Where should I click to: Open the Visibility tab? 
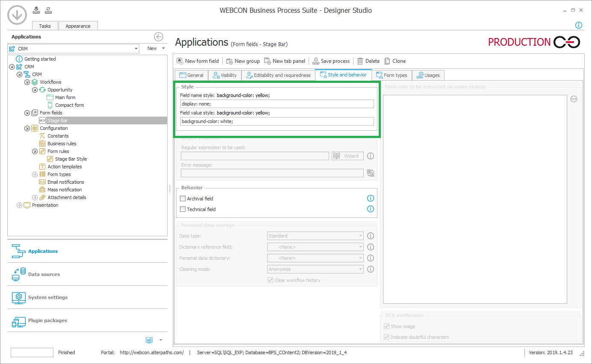tap(225, 75)
